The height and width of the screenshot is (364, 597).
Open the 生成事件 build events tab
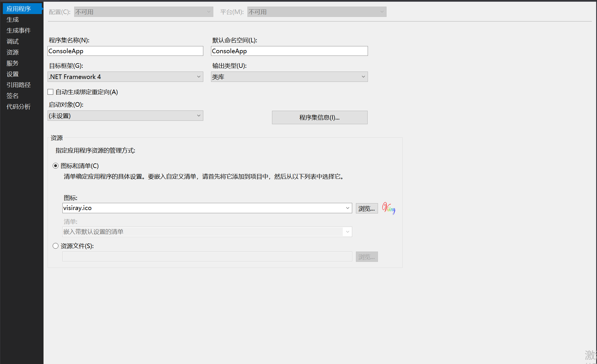pyautogui.click(x=18, y=30)
